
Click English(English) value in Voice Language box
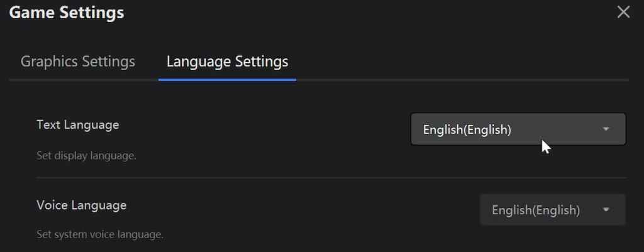(x=536, y=210)
